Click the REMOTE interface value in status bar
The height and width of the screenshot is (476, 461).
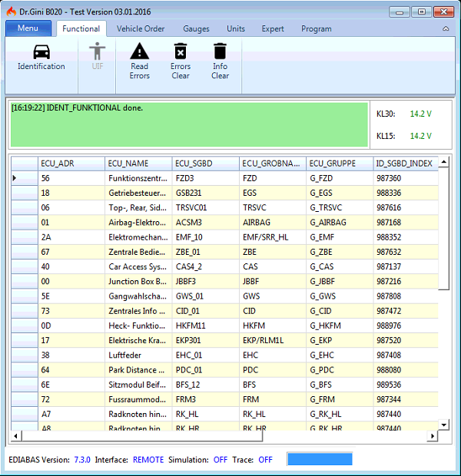tap(148, 460)
